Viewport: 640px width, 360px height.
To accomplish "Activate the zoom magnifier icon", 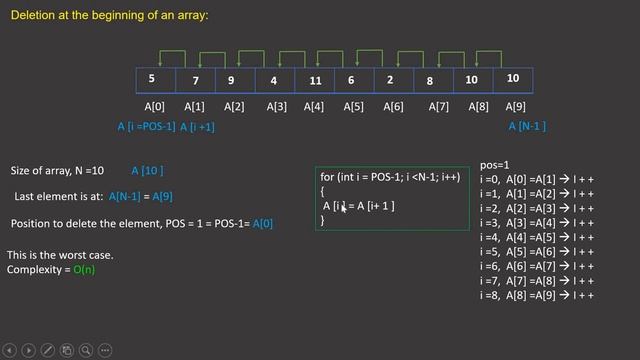I will [86, 350].
